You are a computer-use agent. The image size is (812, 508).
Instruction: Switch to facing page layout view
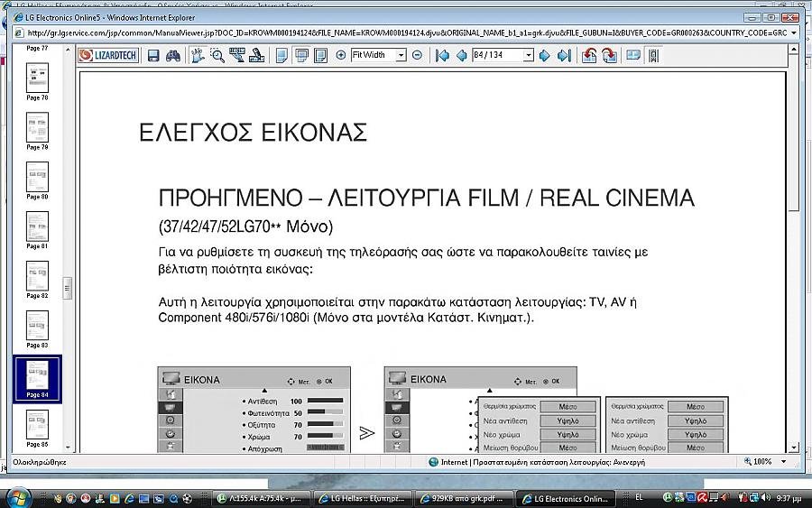pos(321,55)
